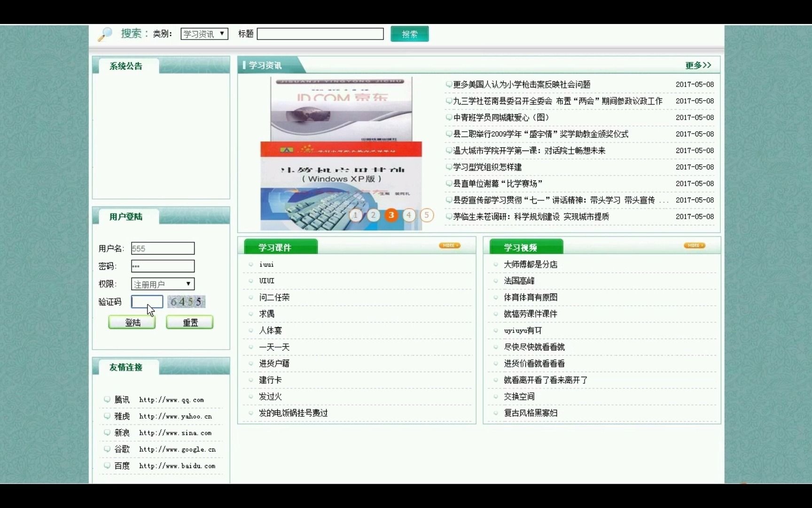Click the captcha image 6455
Image resolution: width=812 pixels, height=508 pixels.
186,302
